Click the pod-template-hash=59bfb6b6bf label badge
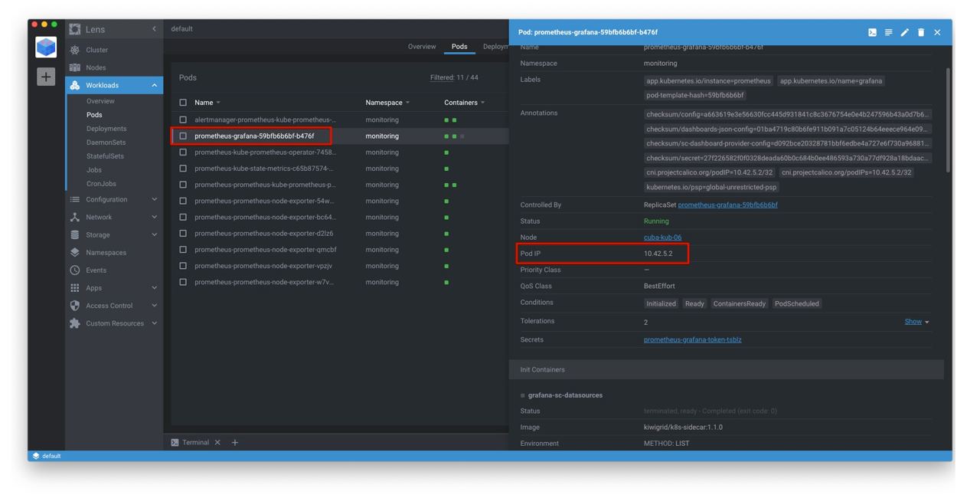 click(694, 95)
